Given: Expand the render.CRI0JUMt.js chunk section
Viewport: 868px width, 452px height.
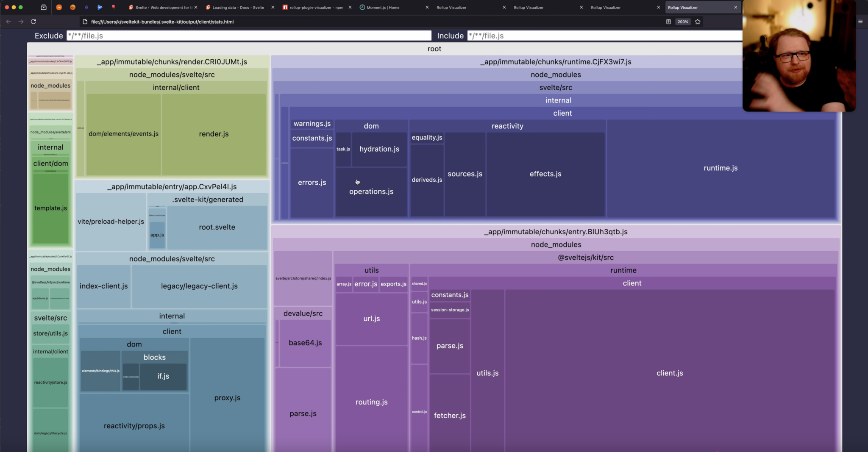Looking at the screenshot, I should pos(172,61).
